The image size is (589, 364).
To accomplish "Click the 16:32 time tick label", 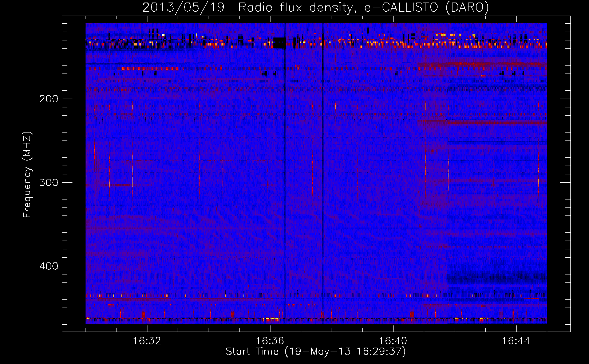I will click(147, 341).
